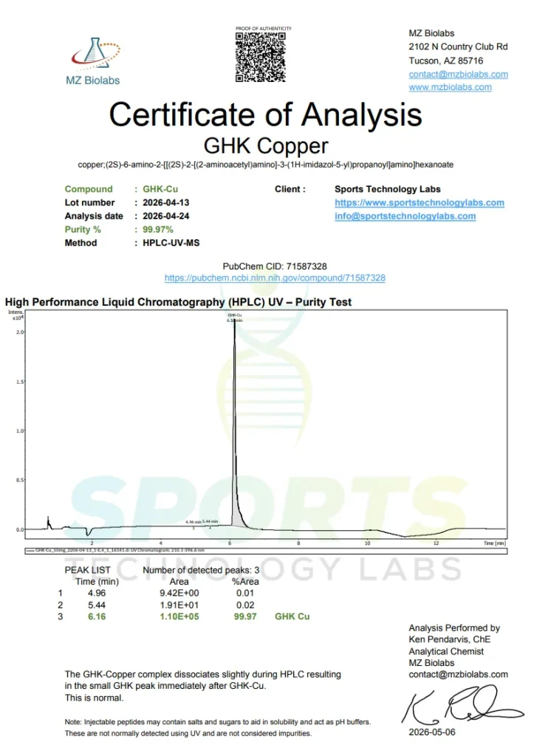Click the 'GHK Cu' peak label in table
The height and width of the screenshot is (756, 534).
[x=292, y=616]
